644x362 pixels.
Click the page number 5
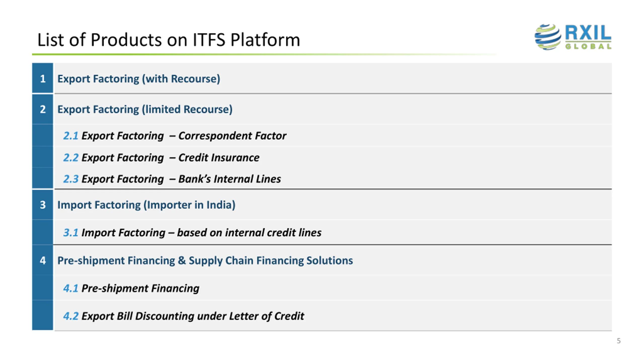619,341
